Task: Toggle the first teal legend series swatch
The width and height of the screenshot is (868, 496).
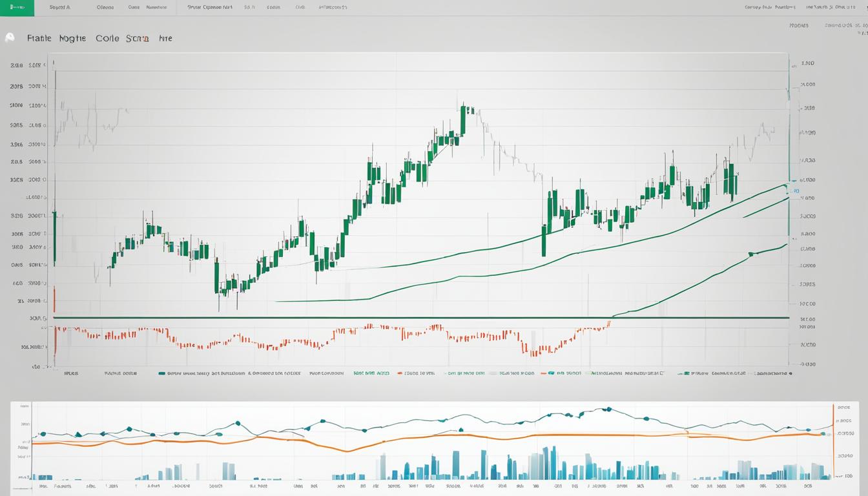Action: click(161, 373)
